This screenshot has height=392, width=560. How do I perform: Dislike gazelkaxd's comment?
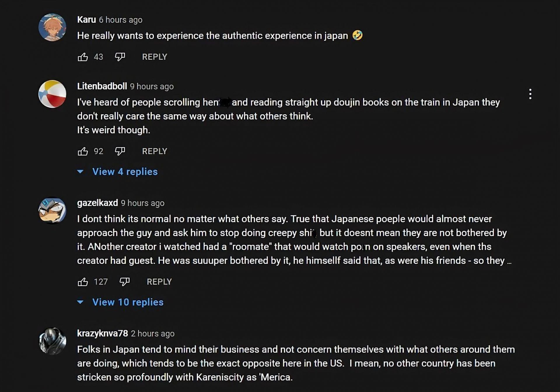(x=125, y=282)
